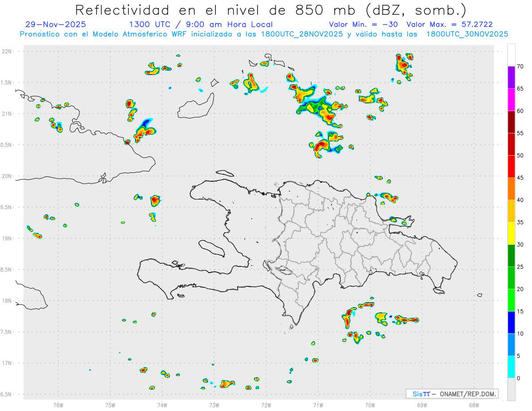Click the "1800UTC_30NOV2025" valid-until time
Viewport: 532px width, 411px height.
coord(467,34)
